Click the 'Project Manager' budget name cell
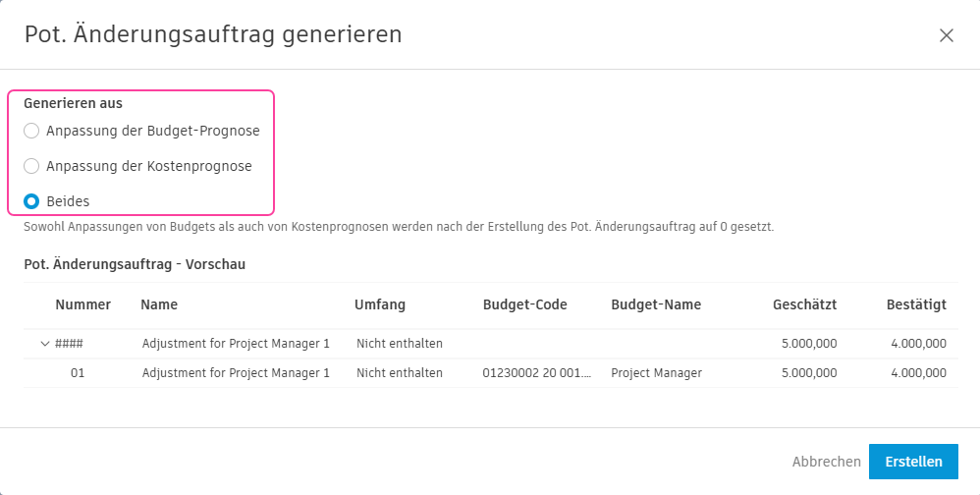980x495 pixels. [656, 373]
